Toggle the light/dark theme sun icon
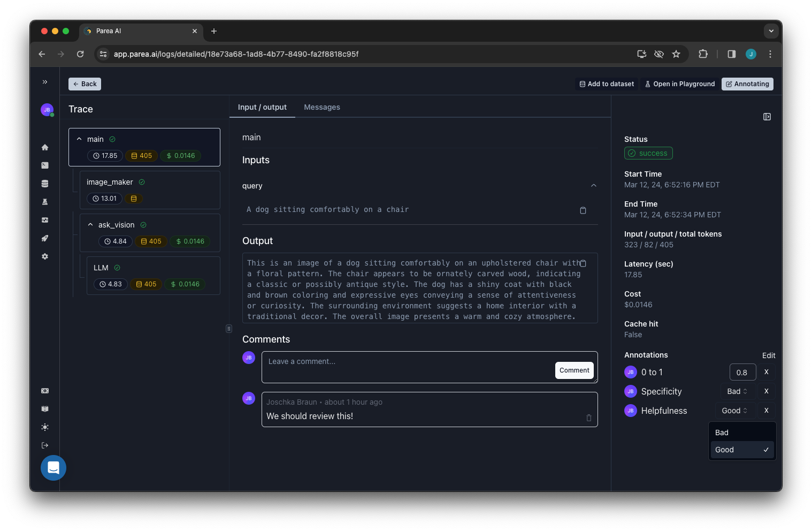The width and height of the screenshot is (812, 531). pos(45,427)
